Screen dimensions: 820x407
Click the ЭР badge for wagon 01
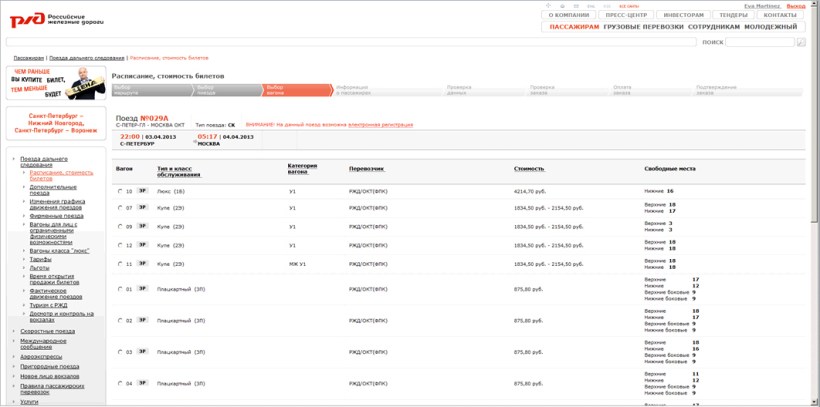(x=142, y=290)
